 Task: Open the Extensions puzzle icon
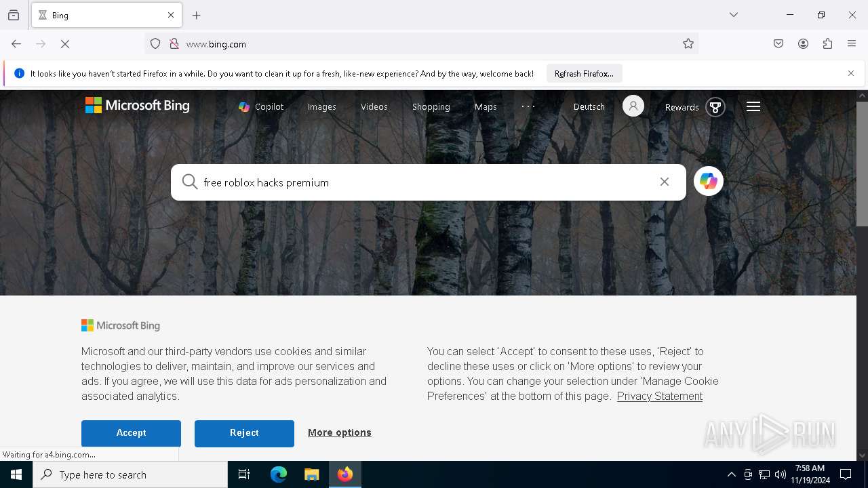tap(827, 44)
